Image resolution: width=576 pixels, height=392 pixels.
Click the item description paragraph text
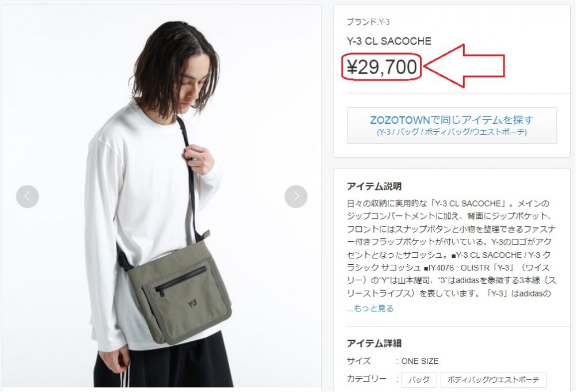point(452,249)
